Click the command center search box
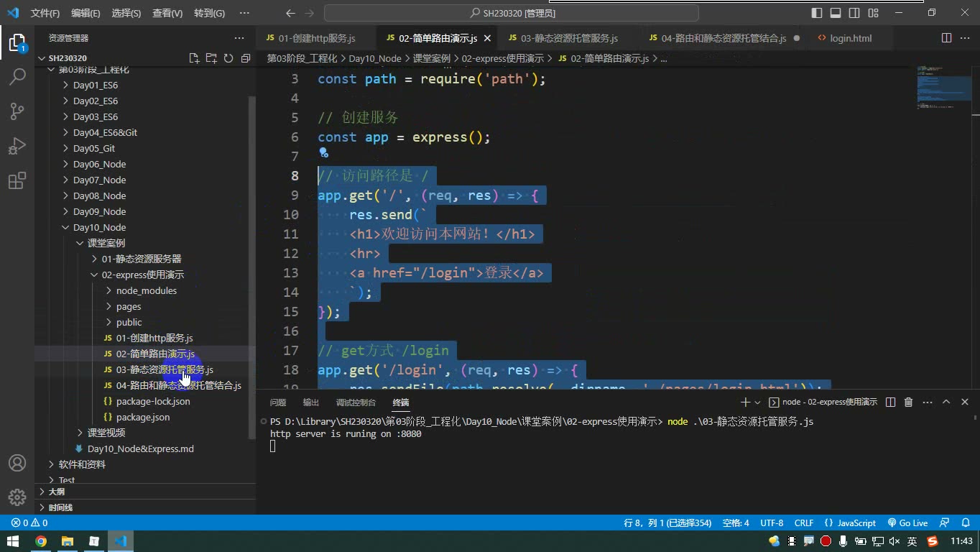Viewport: 980px width, 552px height. tap(512, 13)
